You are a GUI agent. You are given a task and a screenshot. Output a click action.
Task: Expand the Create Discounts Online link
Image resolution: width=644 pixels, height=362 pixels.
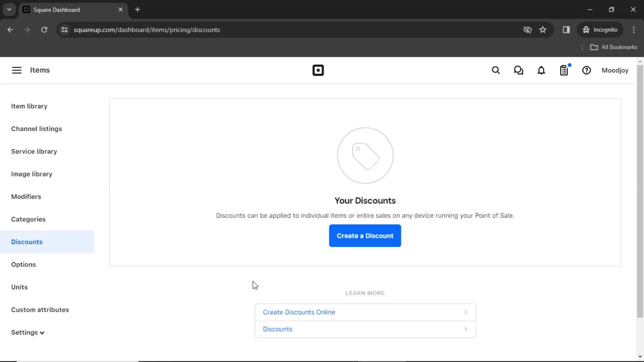(465, 312)
